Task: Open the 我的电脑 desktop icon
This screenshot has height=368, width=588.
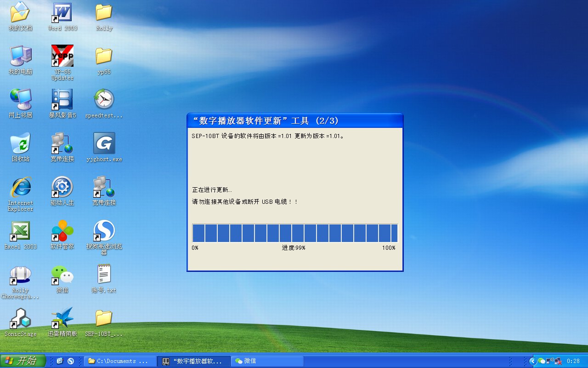Action: click(21, 60)
